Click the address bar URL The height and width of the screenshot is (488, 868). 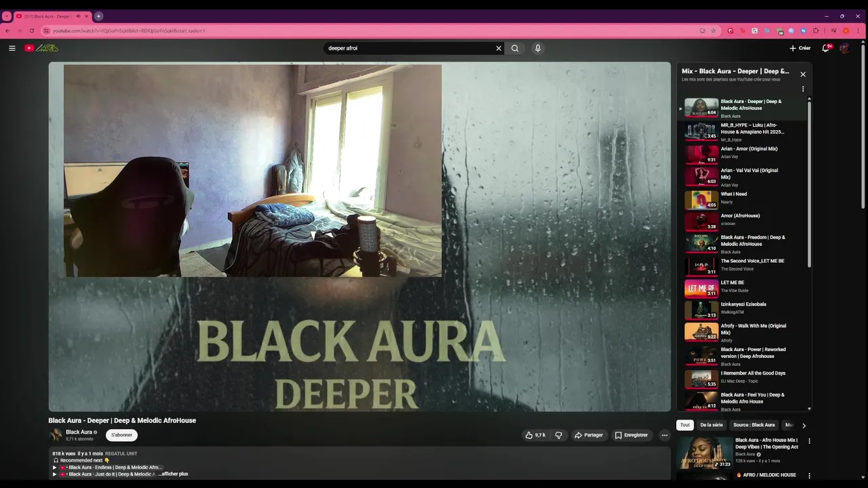coord(129,30)
